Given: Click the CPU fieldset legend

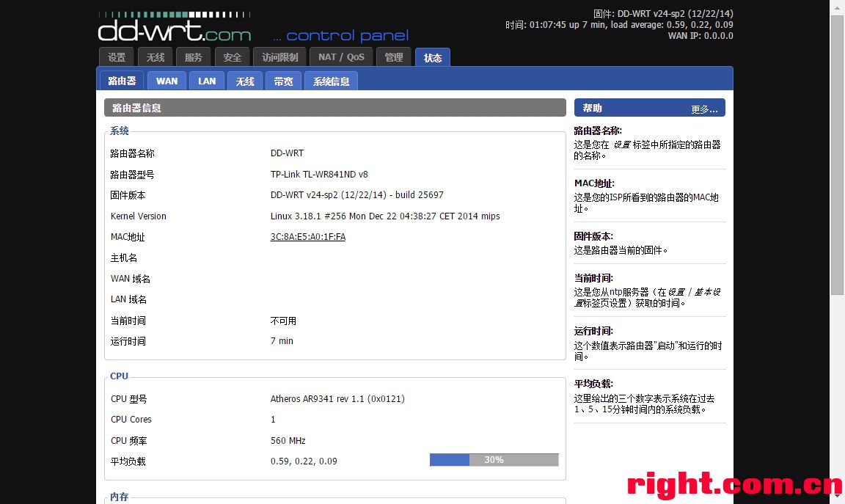Looking at the screenshot, I should click(x=119, y=376).
